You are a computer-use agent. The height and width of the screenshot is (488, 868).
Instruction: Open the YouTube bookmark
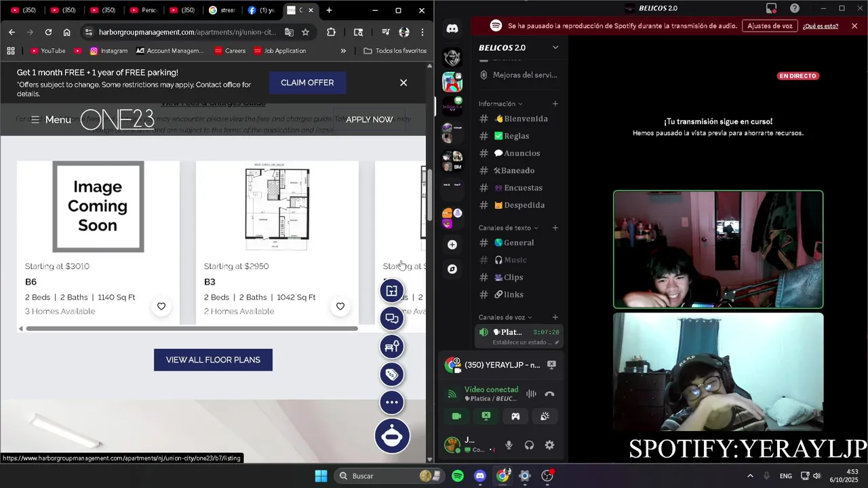click(x=47, y=51)
